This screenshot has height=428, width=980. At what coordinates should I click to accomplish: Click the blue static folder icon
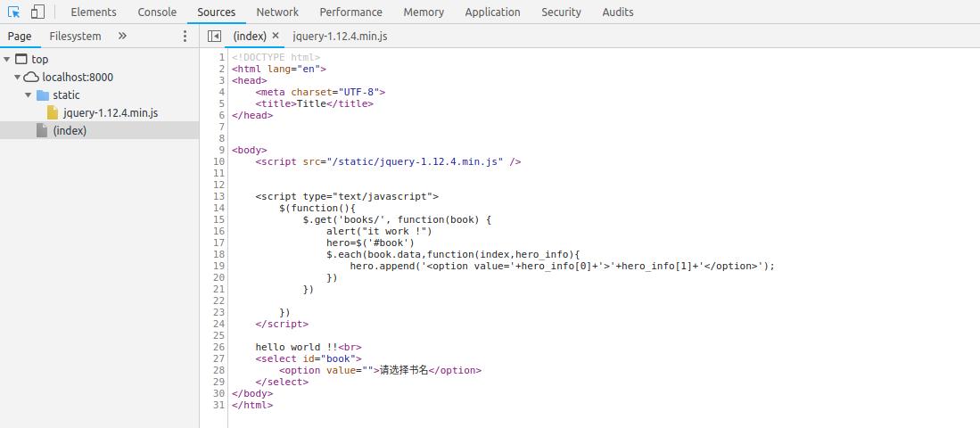(43, 95)
